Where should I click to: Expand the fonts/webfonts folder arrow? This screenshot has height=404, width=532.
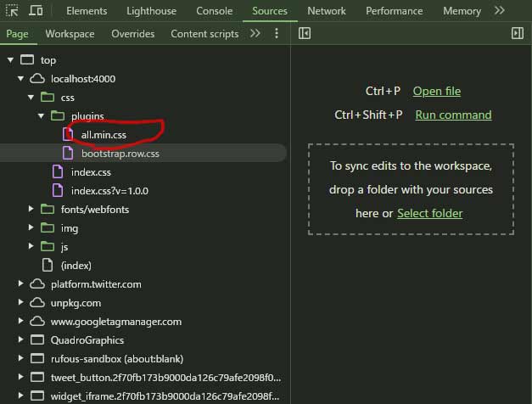(x=31, y=210)
